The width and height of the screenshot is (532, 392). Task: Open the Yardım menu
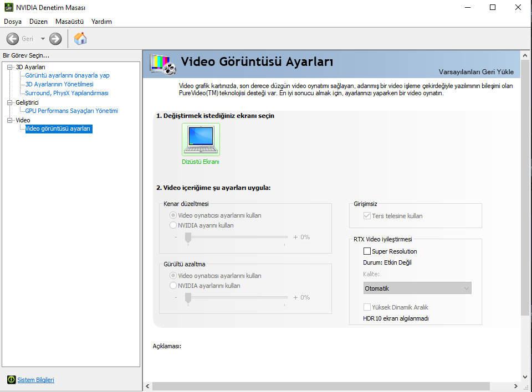[x=101, y=22]
